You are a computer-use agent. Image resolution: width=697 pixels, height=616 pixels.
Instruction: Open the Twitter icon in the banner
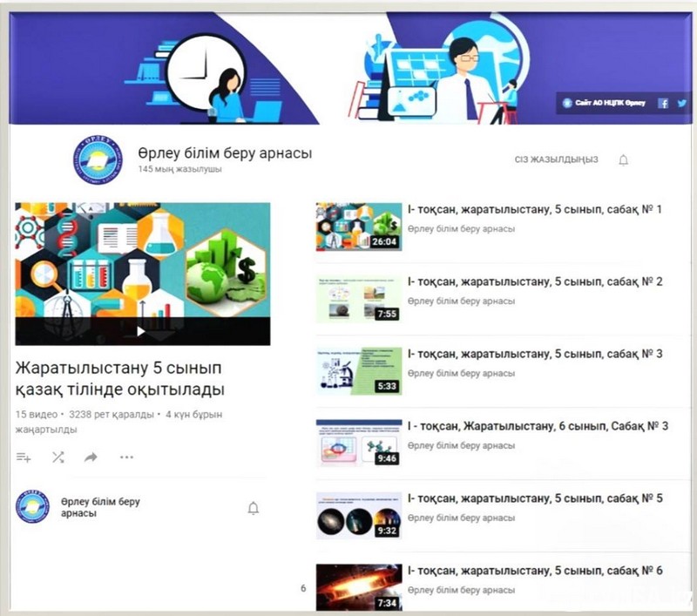click(681, 103)
